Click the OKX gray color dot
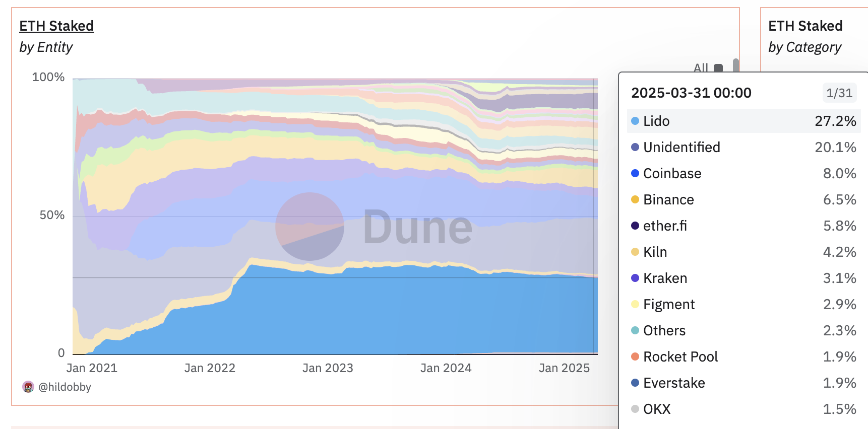 coord(635,409)
